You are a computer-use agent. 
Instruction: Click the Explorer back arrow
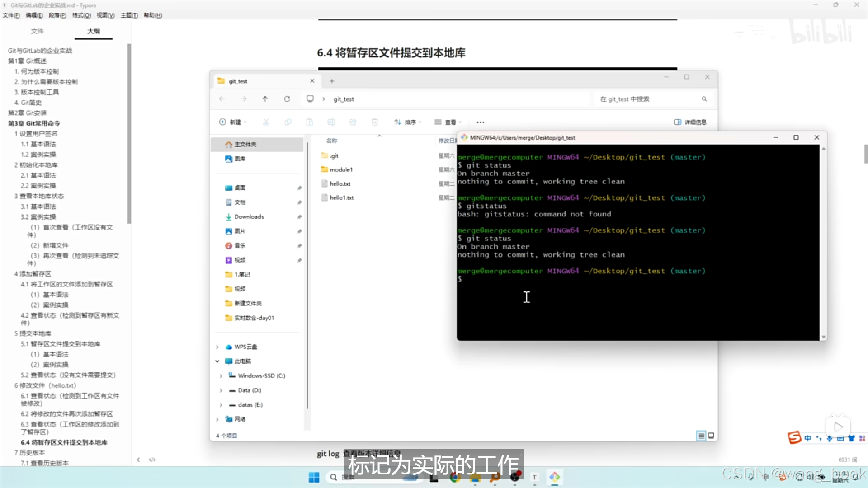tap(222, 99)
